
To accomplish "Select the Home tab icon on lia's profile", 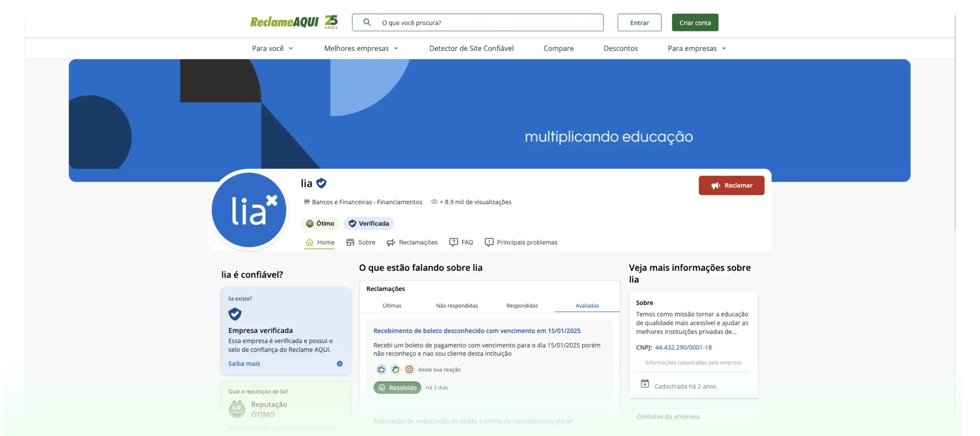I will 310,242.
